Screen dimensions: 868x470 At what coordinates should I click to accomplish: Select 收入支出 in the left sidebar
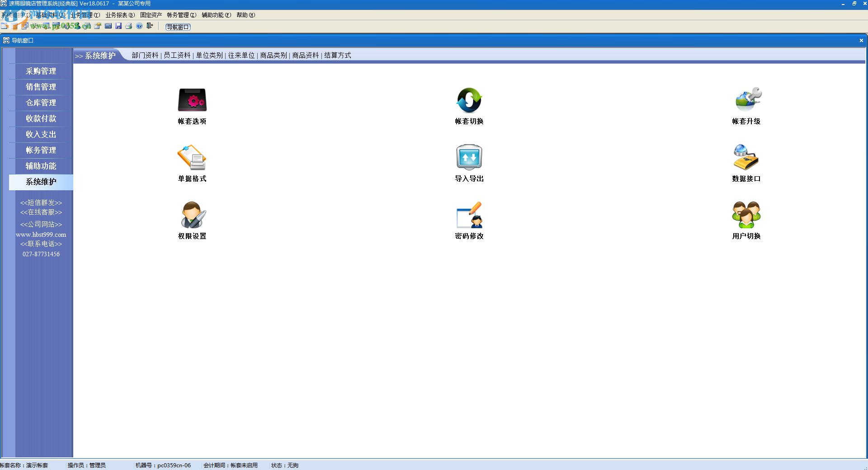(x=41, y=134)
